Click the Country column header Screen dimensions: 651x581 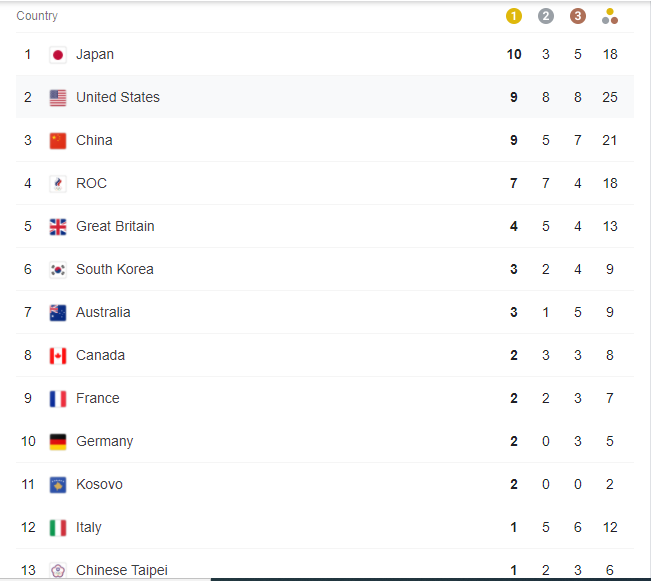pos(37,16)
